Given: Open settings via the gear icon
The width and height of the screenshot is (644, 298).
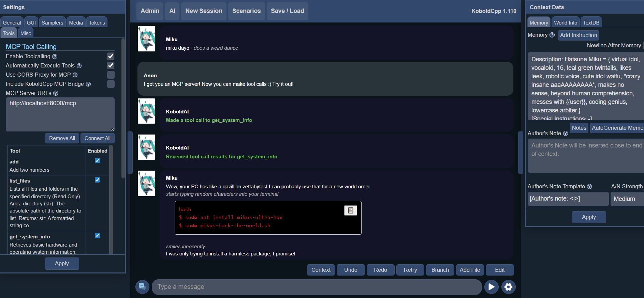Looking at the screenshot, I should [508, 287].
